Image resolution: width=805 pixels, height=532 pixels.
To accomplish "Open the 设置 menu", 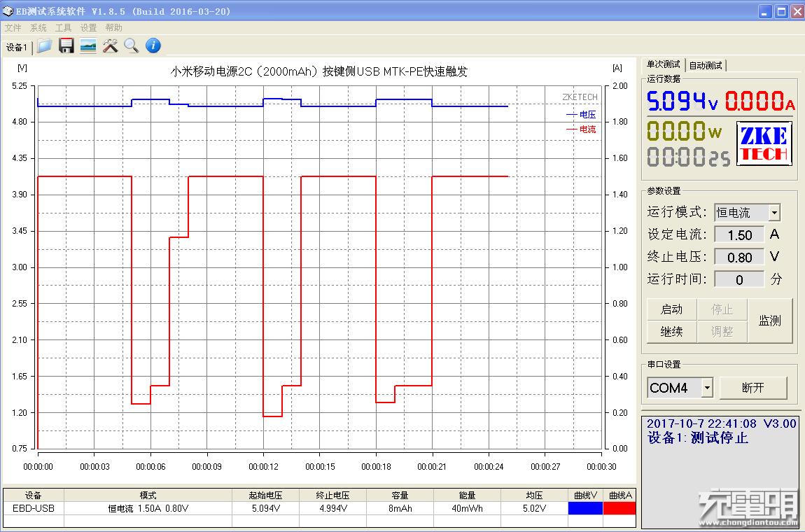I will [x=88, y=27].
